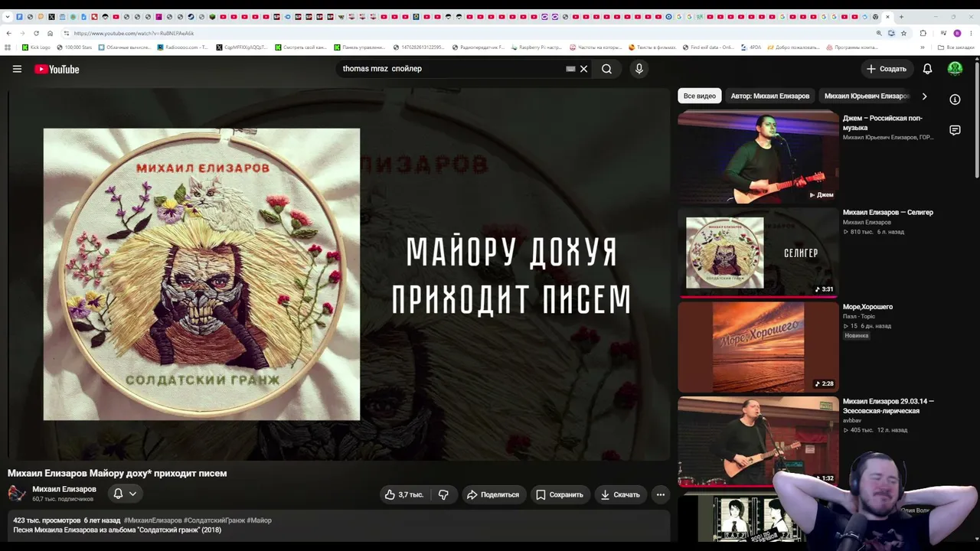
Task: Select the Все видео chip
Action: [x=700, y=96]
